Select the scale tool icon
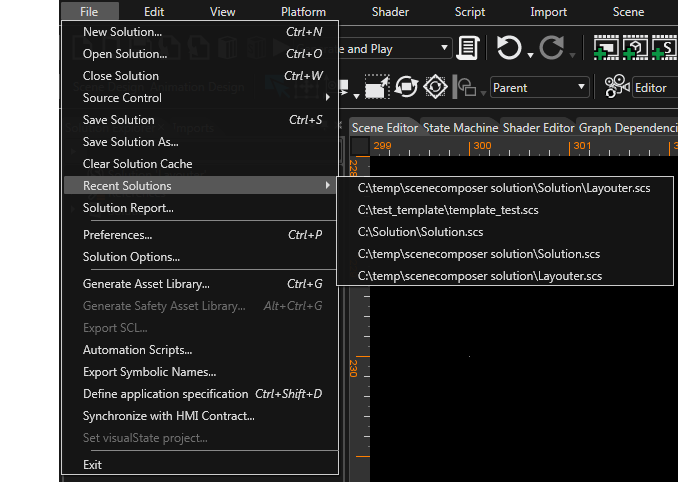680x483 pixels. click(x=377, y=87)
